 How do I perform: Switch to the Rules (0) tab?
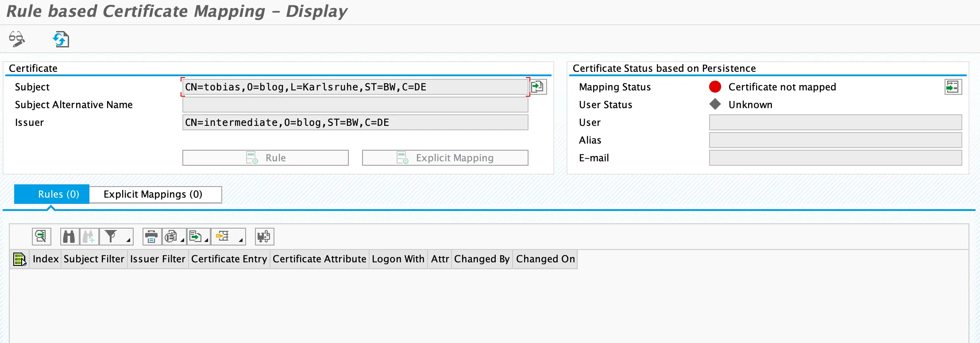(52, 194)
